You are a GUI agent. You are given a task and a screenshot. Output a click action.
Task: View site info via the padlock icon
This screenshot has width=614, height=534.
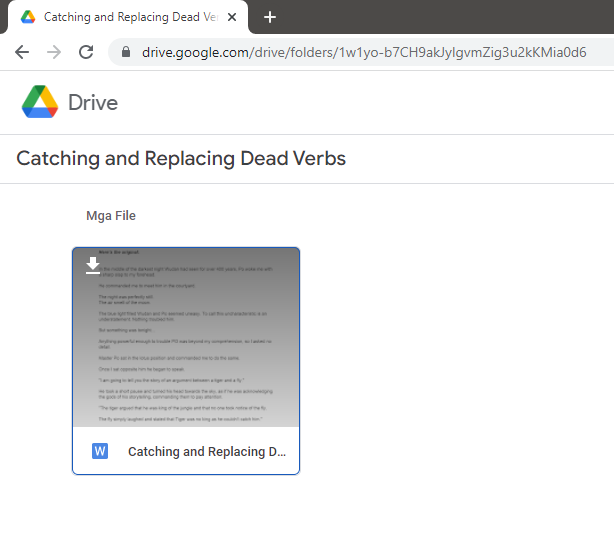tap(126, 52)
